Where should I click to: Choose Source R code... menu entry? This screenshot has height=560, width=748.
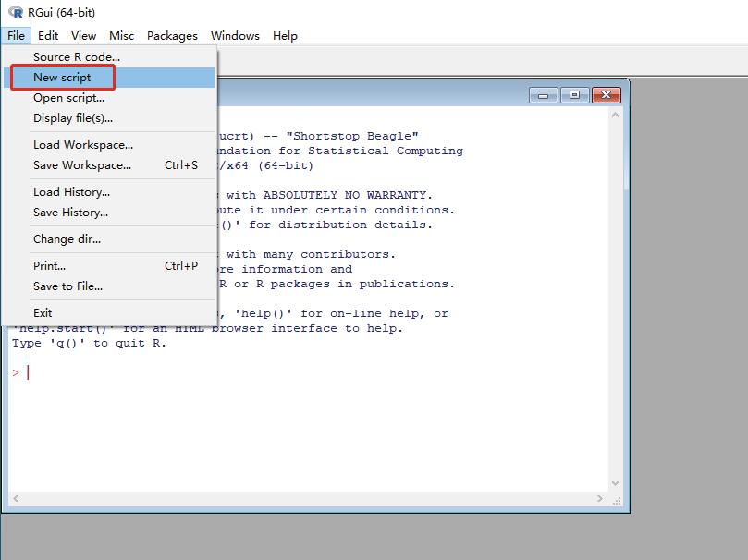[x=77, y=57]
